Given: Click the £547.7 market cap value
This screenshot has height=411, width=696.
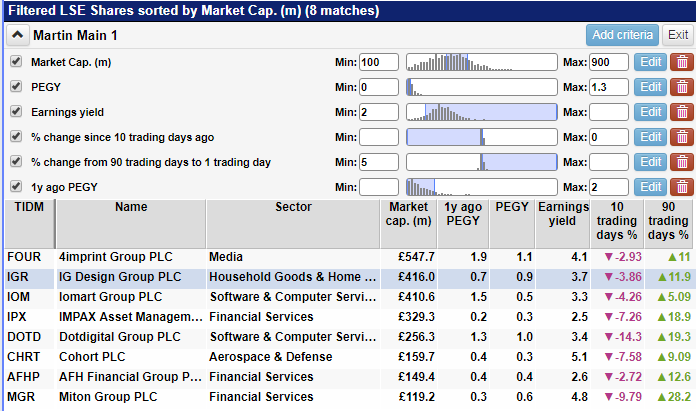Looking at the screenshot, I should [x=416, y=257].
